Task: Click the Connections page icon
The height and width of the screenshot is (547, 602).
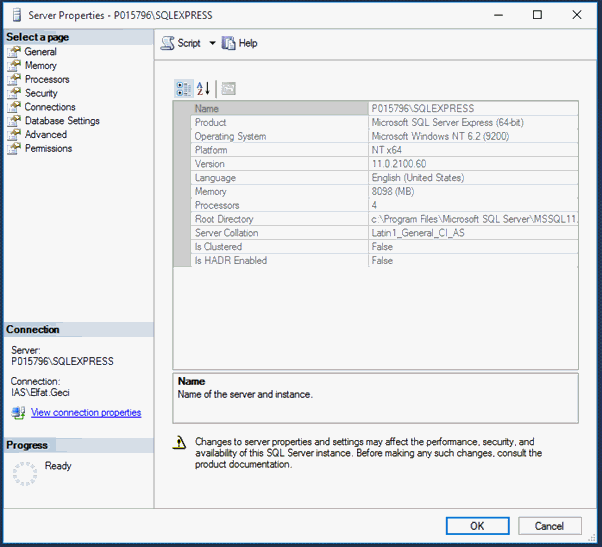Action: pyautogui.click(x=14, y=107)
